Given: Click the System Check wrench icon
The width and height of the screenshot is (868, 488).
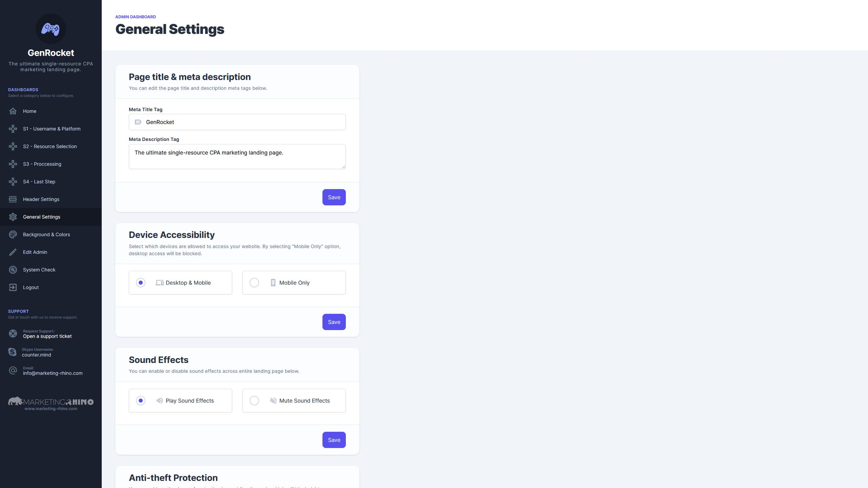Looking at the screenshot, I should 13,270.
